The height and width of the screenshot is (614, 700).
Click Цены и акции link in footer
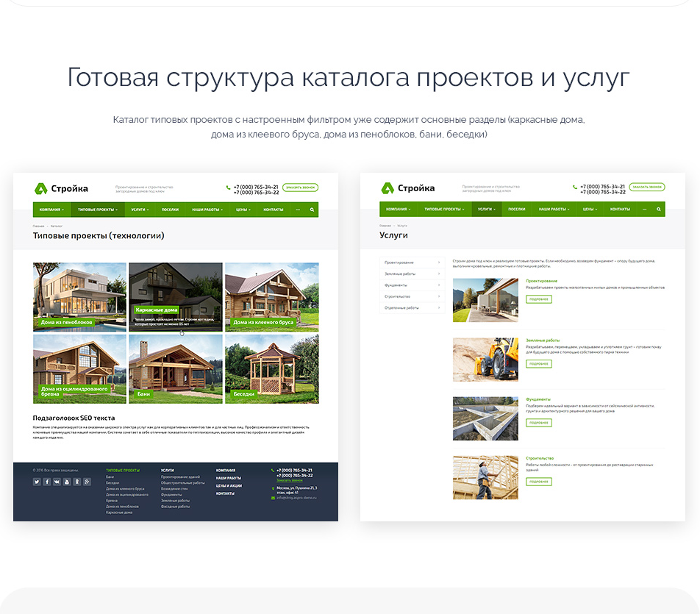point(229,486)
